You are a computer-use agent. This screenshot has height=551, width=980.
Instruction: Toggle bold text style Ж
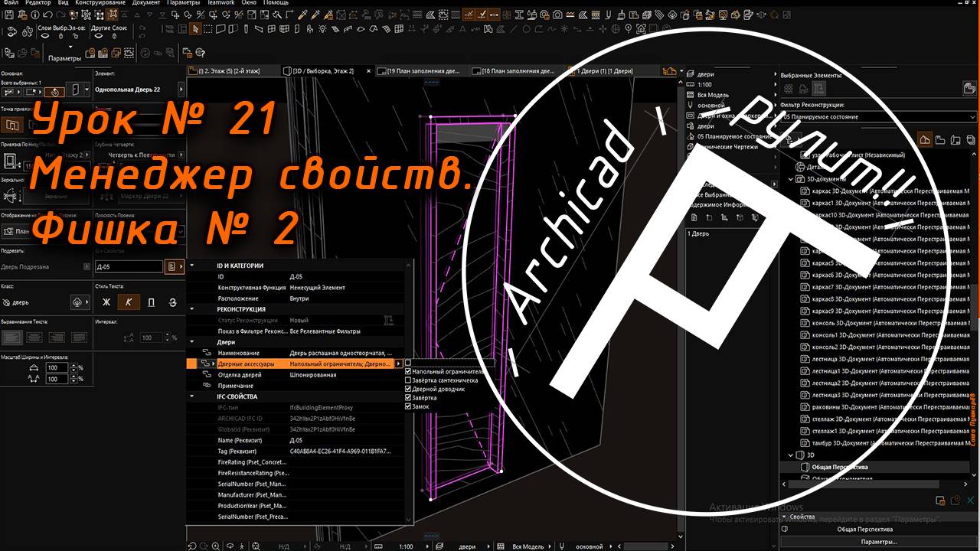tap(106, 302)
